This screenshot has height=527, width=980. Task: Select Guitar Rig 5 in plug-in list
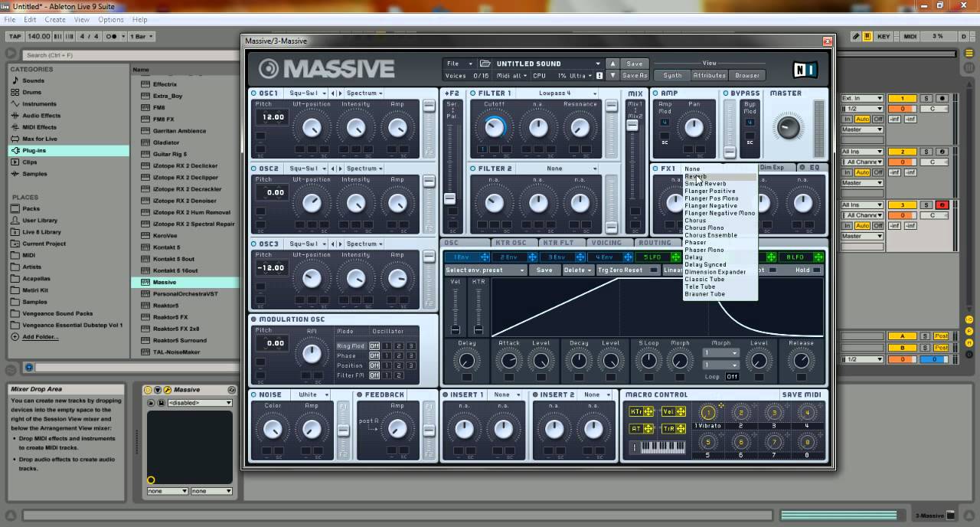(169, 154)
